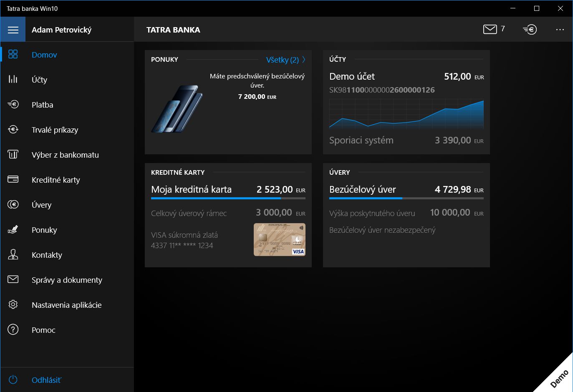The width and height of the screenshot is (573, 392).
Task: Click the IBAN SK98110000000026000000126
Action: 382,90
